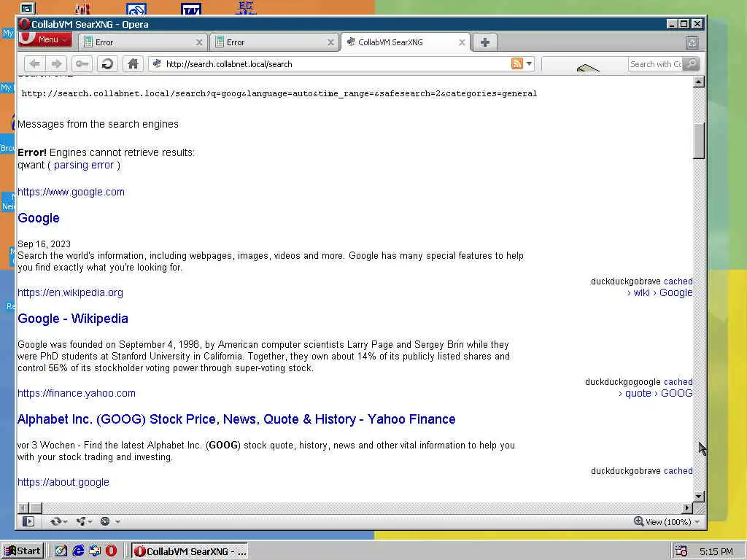Close the first Error tab

[199, 42]
